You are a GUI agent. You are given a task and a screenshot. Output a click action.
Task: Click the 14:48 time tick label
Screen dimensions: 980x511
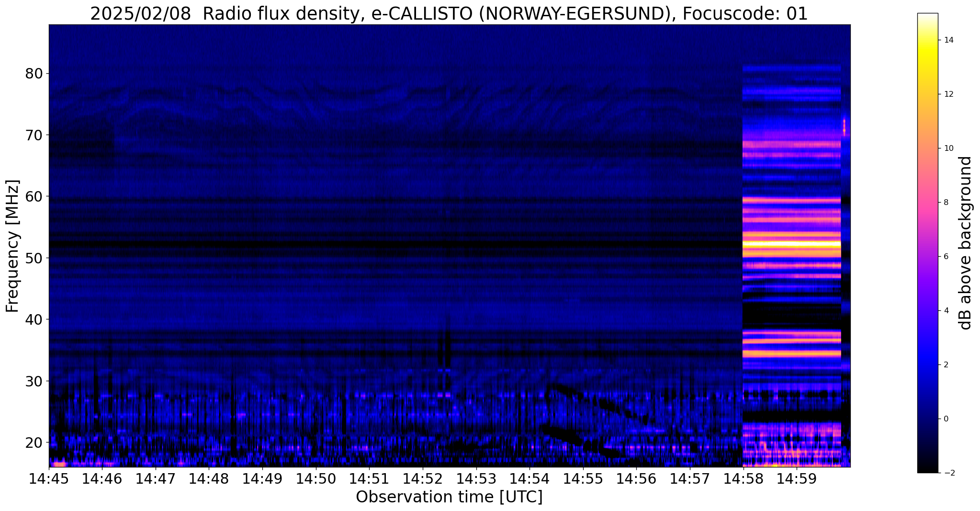click(209, 478)
